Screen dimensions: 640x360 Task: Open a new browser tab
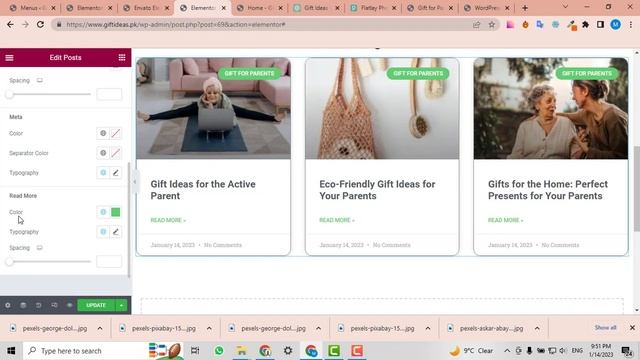[x=525, y=8]
